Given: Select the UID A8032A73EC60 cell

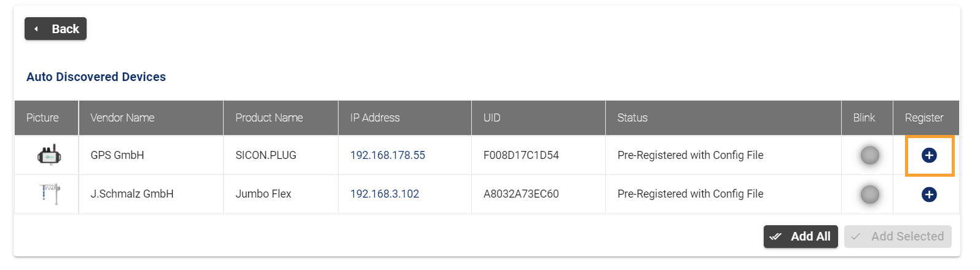Looking at the screenshot, I should (x=521, y=194).
